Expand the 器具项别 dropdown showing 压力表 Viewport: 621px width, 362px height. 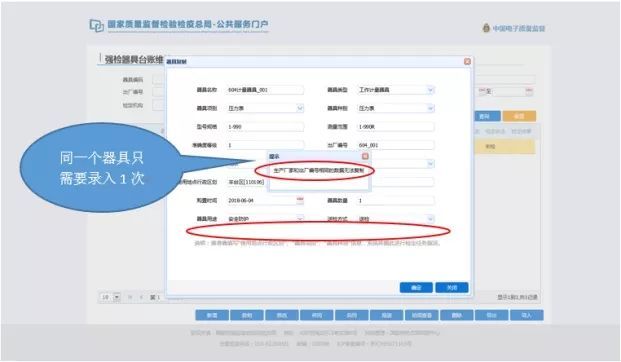300,108
